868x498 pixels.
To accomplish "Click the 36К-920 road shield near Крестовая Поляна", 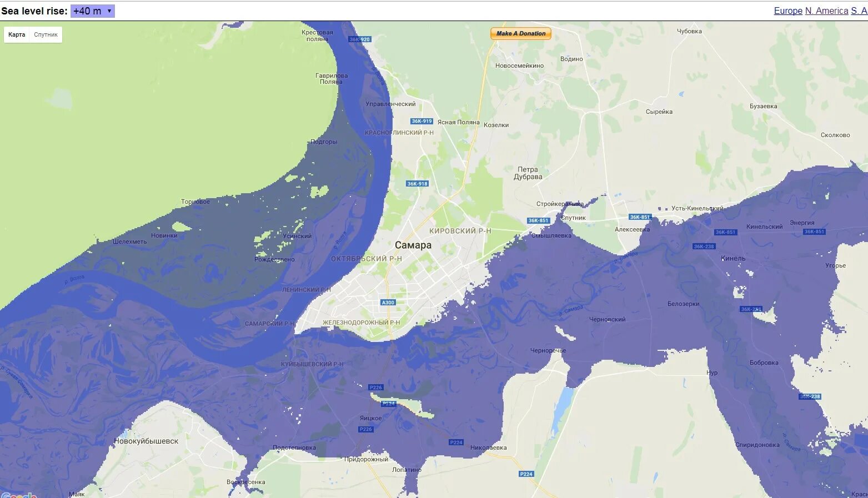I will [x=360, y=39].
